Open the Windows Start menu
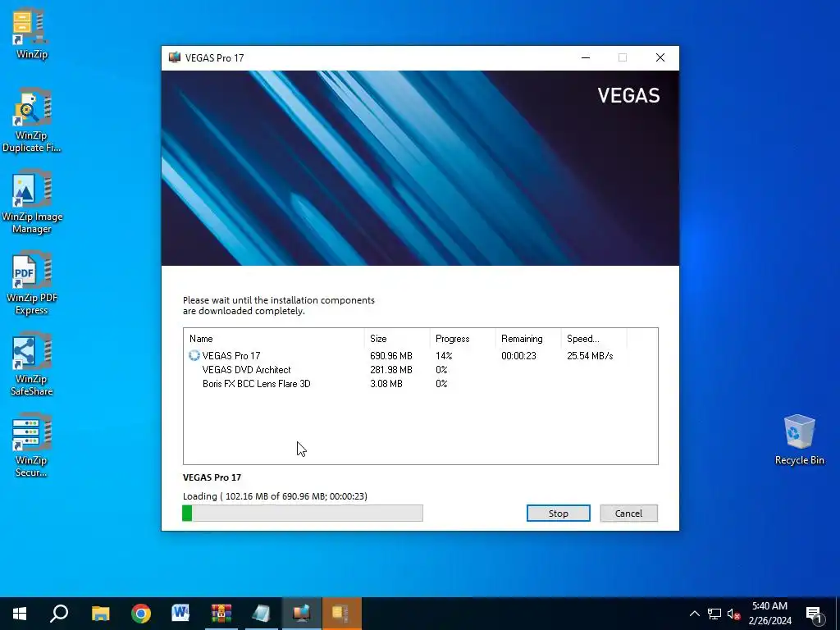The image size is (840, 630). (x=20, y=614)
